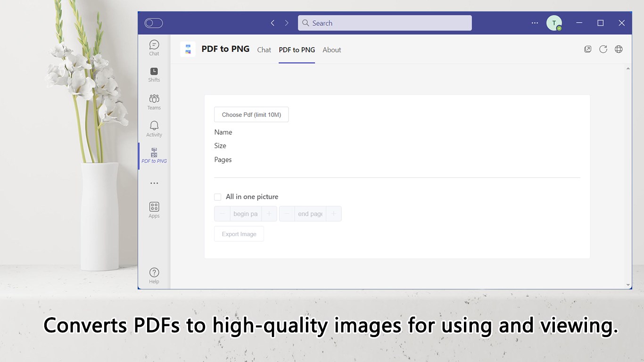Select the PDF to PNG tab
Image resolution: width=644 pixels, height=362 pixels.
tap(297, 50)
